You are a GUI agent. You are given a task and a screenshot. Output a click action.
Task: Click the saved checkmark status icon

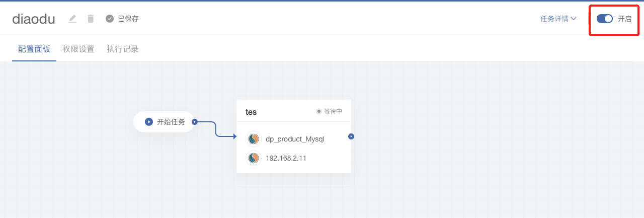click(110, 19)
